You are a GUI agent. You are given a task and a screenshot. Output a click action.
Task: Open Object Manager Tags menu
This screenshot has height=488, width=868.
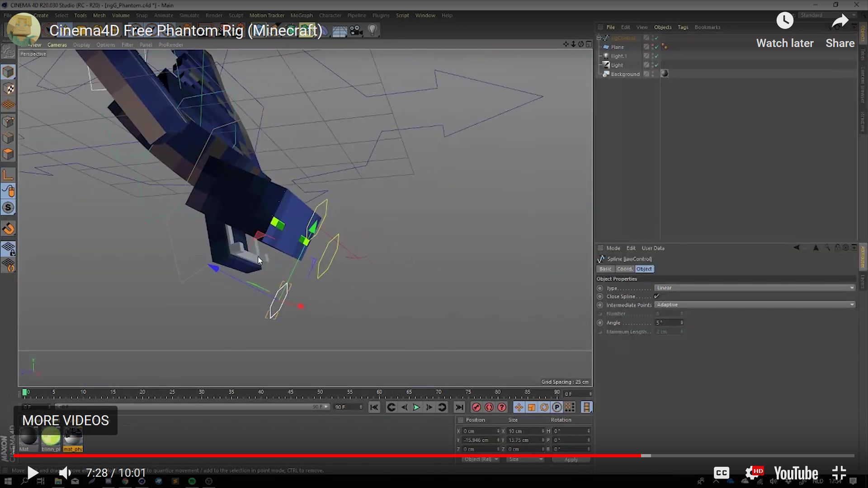point(683,28)
